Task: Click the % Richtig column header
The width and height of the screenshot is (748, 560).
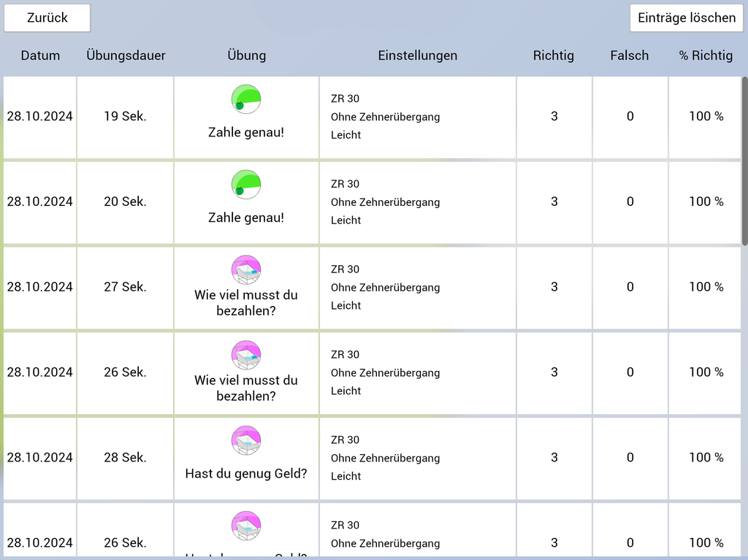Action: (x=706, y=55)
